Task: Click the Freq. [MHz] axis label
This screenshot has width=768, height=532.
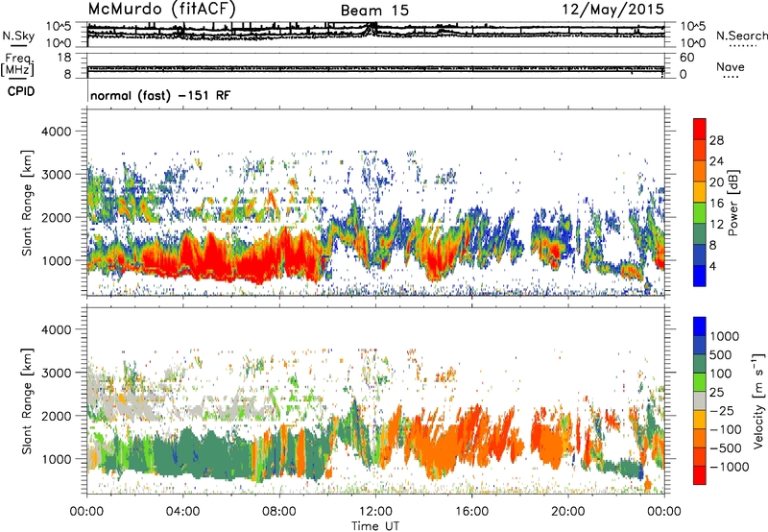Action: click(17, 65)
